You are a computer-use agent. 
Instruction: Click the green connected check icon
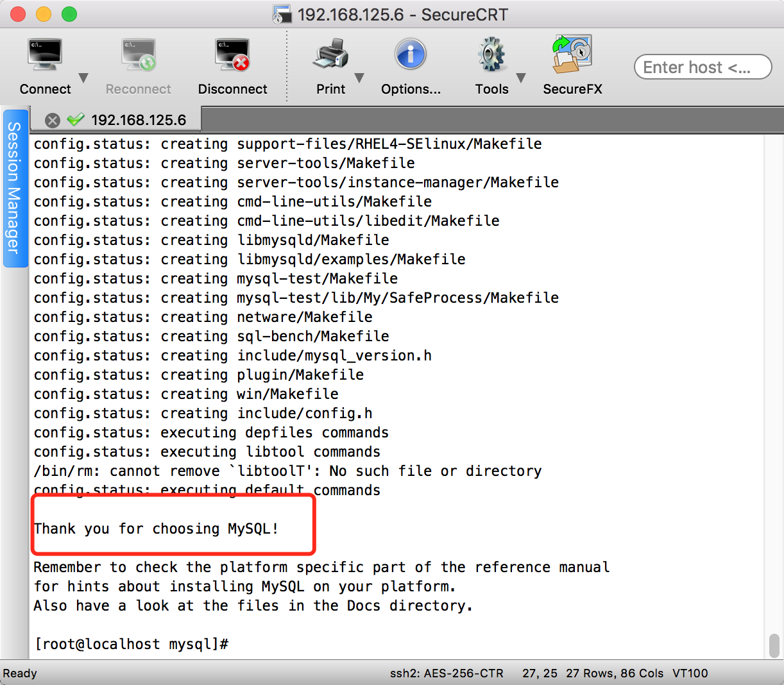click(76, 119)
